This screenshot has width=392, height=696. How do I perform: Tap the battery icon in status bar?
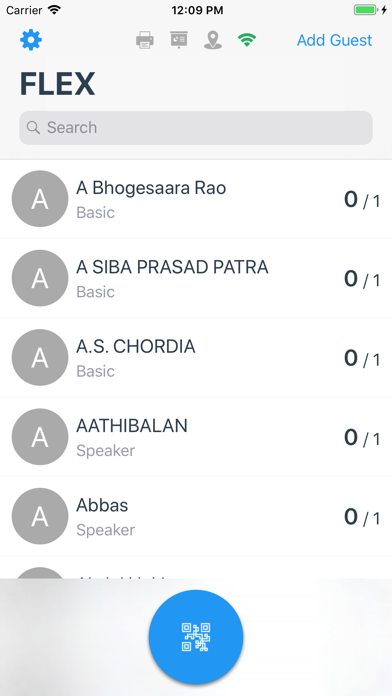(366, 10)
